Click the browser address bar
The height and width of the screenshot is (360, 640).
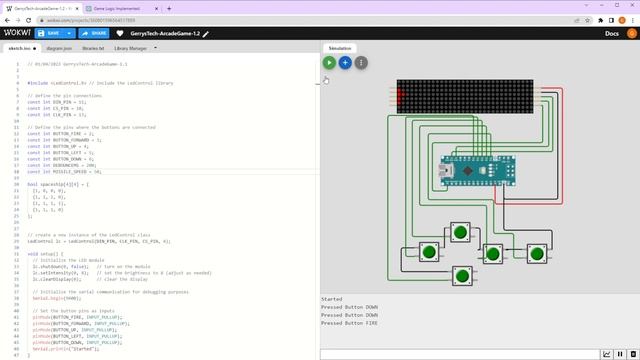(306, 20)
